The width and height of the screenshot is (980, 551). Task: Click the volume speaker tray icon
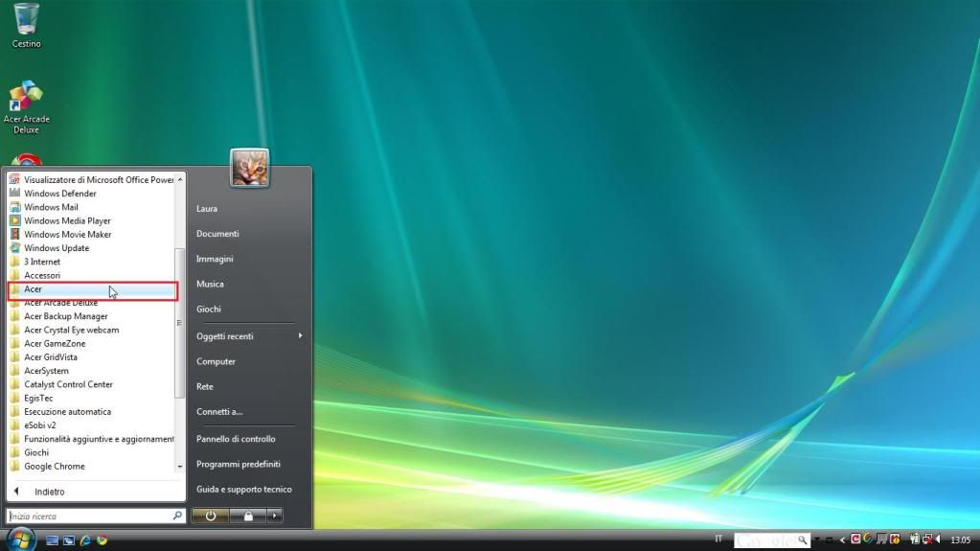tap(939, 540)
